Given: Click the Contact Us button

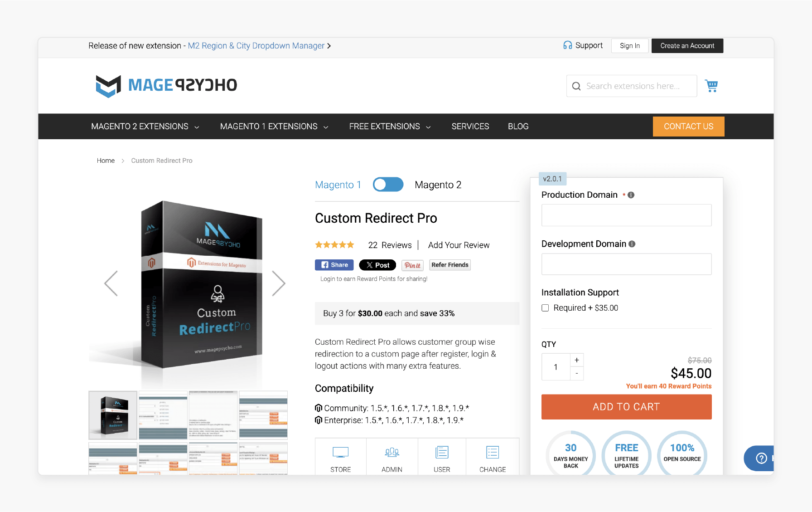Looking at the screenshot, I should click(689, 127).
